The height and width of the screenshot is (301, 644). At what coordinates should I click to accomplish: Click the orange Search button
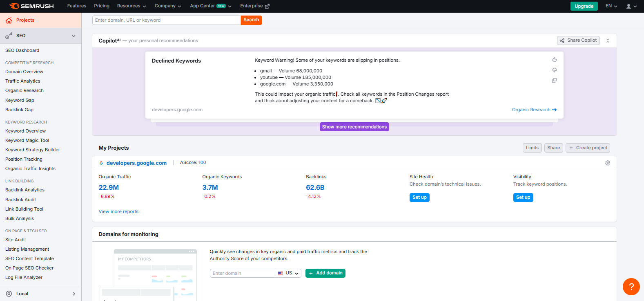(251, 20)
